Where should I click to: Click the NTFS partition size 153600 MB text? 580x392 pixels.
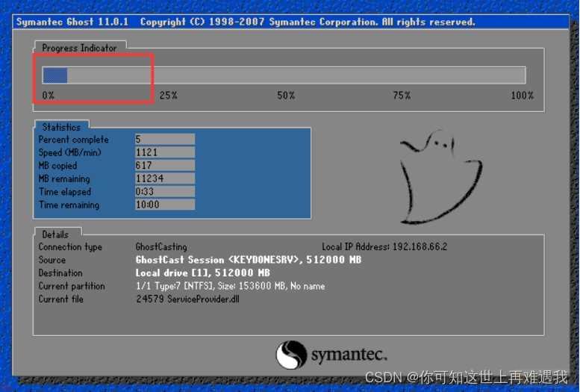[x=231, y=286]
